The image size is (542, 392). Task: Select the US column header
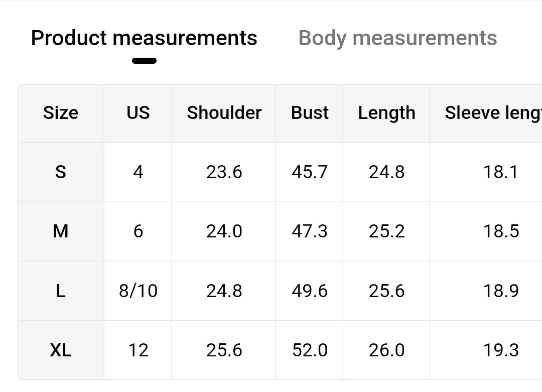(x=138, y=113)
